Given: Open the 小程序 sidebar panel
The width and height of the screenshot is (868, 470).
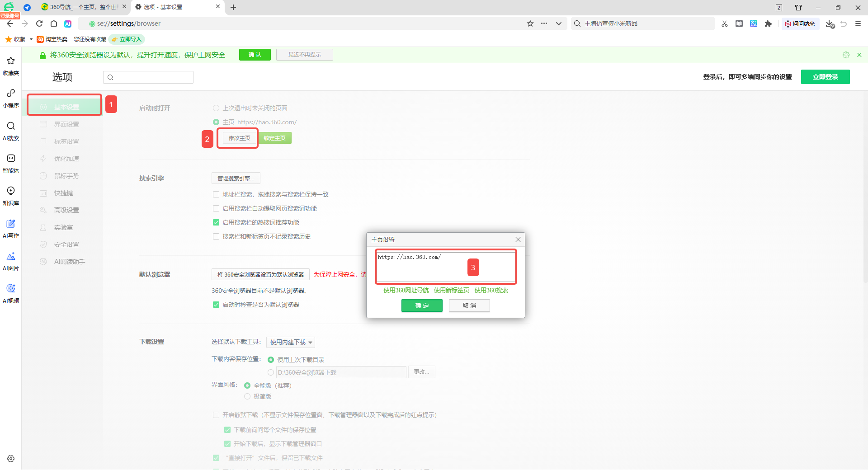Looking at the screenshot, I should click(11, 98).
